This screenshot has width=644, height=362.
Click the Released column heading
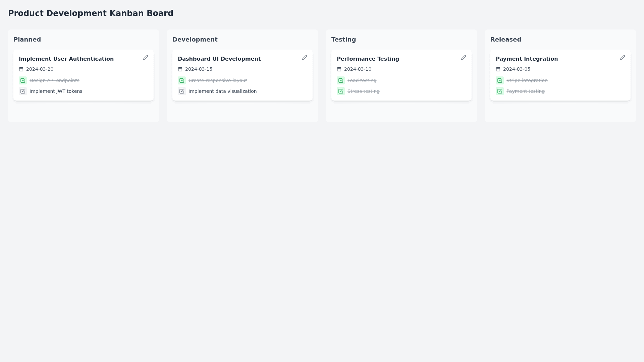(505, 40)
